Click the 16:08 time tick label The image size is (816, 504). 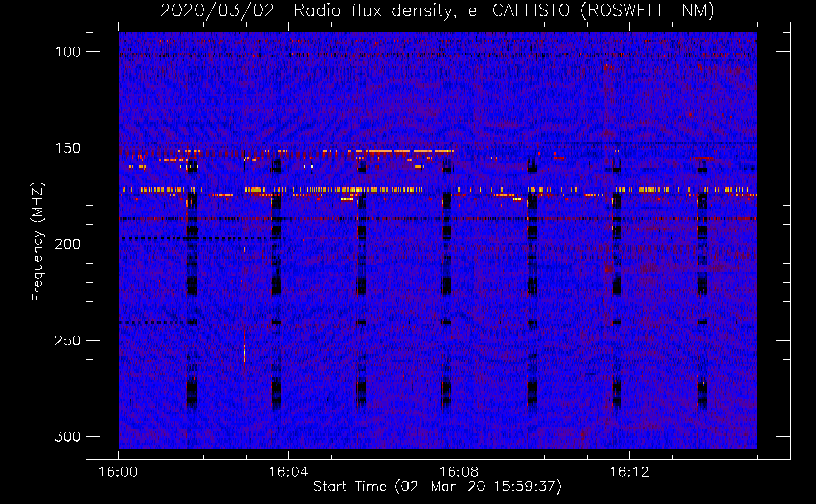(459, 472)
